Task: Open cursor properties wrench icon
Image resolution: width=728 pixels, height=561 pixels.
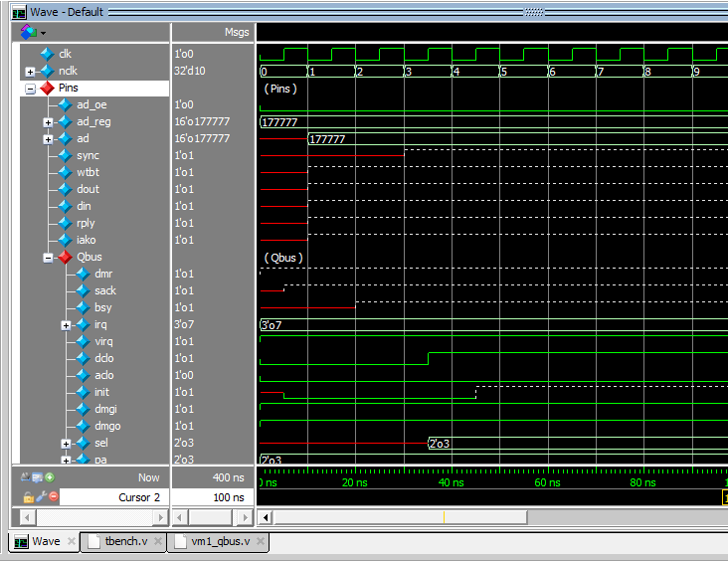Action: point(41,496)
